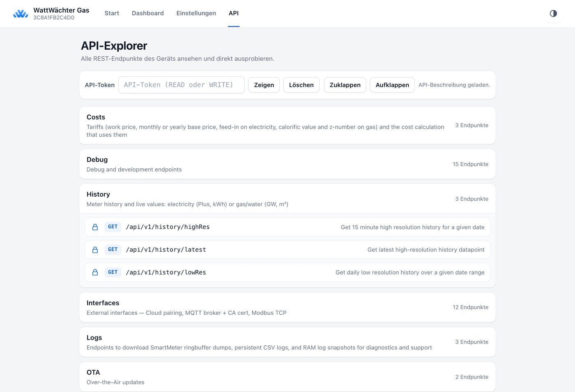Expand the Costs endpoint group
This screenshot has height=392, width=575.
287,125
